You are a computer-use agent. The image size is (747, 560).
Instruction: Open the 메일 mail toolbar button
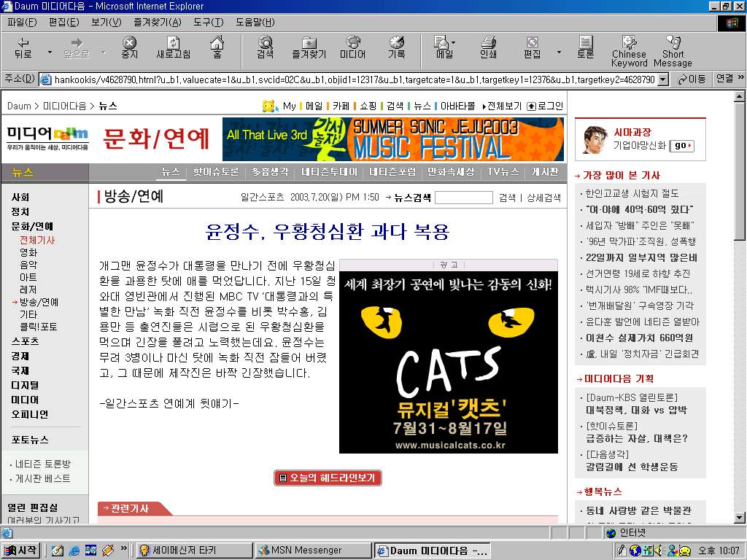444,48
